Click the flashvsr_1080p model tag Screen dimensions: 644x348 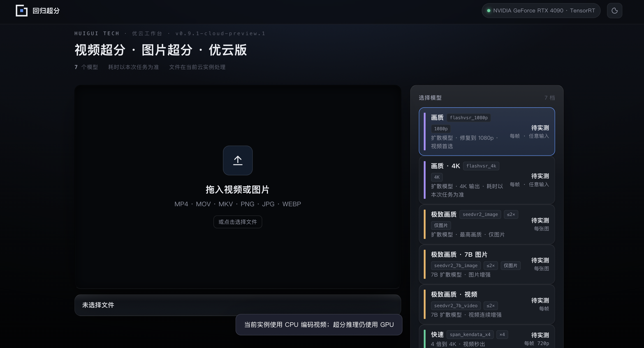468,118
